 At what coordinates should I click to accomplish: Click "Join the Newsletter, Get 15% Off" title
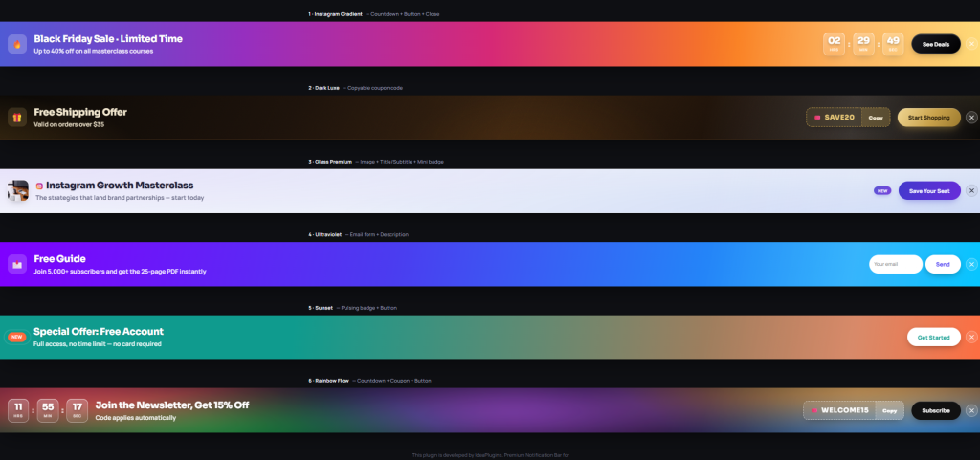pyautogui.click(x=172, y=405)
